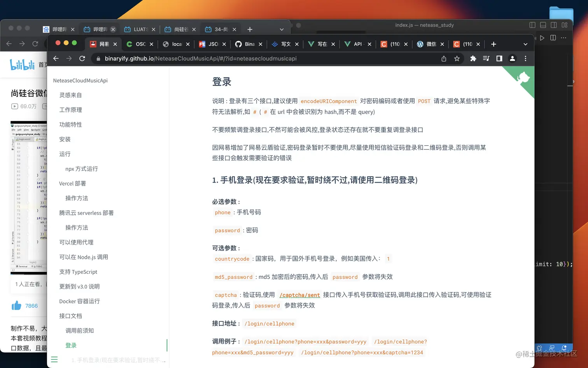The image size is (588, 368).
Task: Open the hamburger menu below the docs sidebar
Action: point(54,359)
